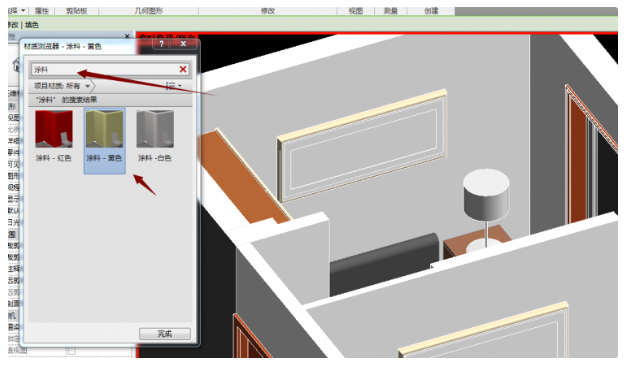Open the 测量 ribbon panel
The height and width of the screenshot is (367, 624).
(x=391, y=11)
